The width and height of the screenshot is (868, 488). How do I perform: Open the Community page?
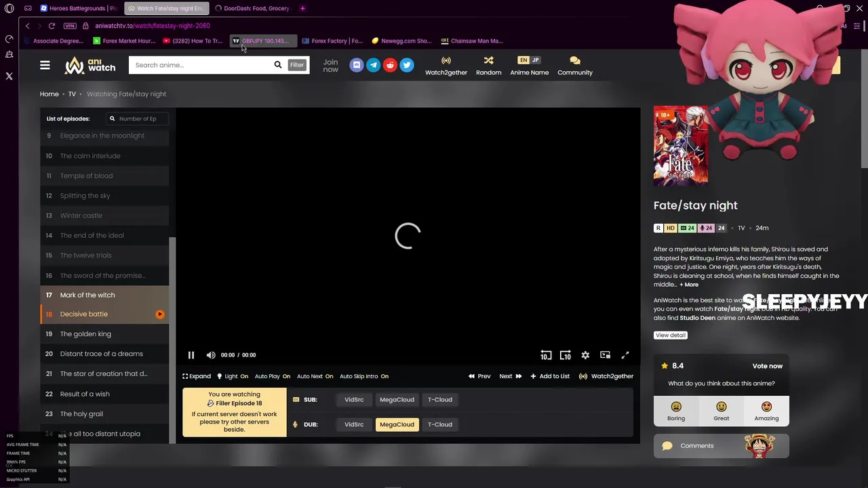(575, 66)
